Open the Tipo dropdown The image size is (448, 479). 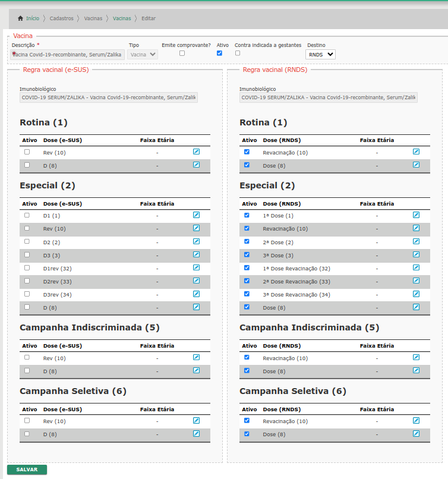[x=143, y=54]
